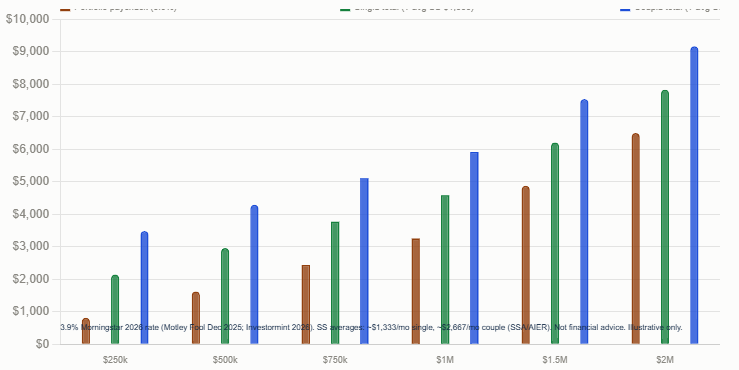Click the $2M x-axis label
The height and width of the screenshot is (370, 739).
665,360
